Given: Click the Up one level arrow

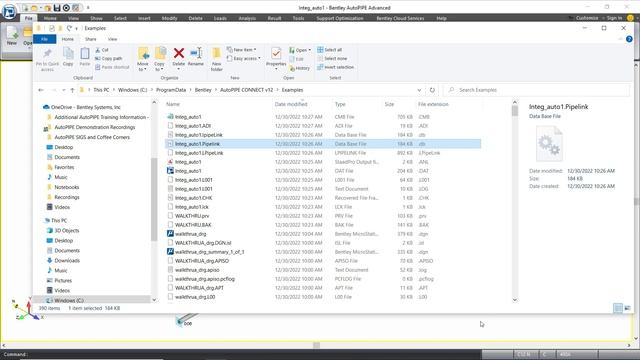Looking at the screenshot, I should point(72,90).
